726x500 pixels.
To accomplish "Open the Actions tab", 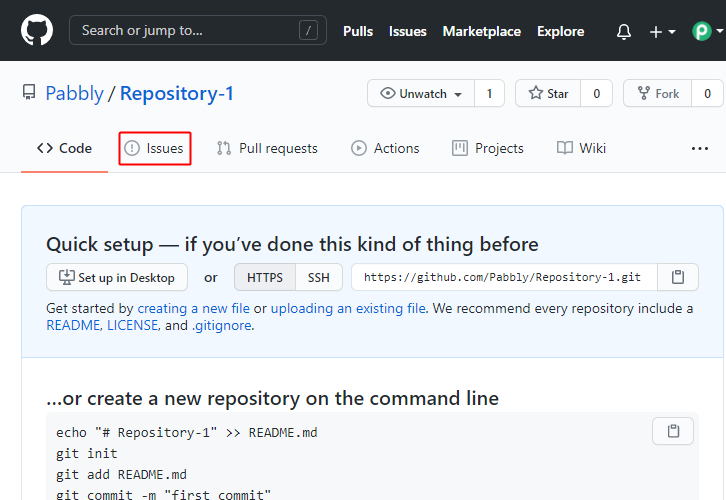I will [385, 148].
